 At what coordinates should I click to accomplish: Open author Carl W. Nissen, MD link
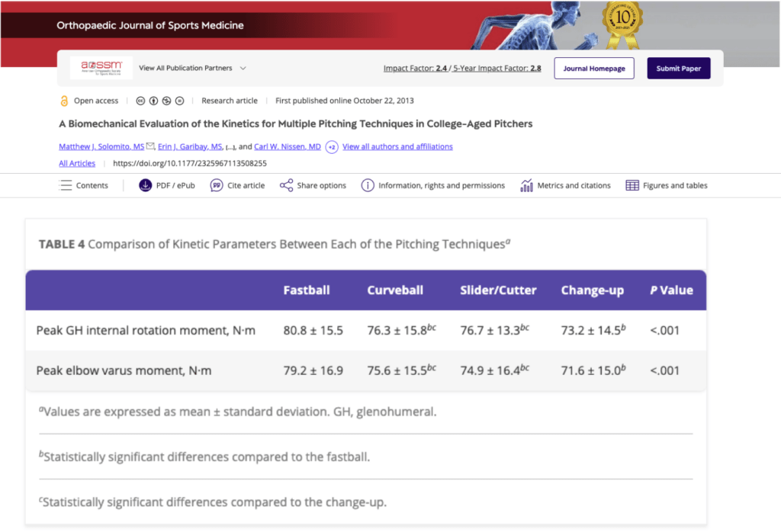(x=287, y=146)
